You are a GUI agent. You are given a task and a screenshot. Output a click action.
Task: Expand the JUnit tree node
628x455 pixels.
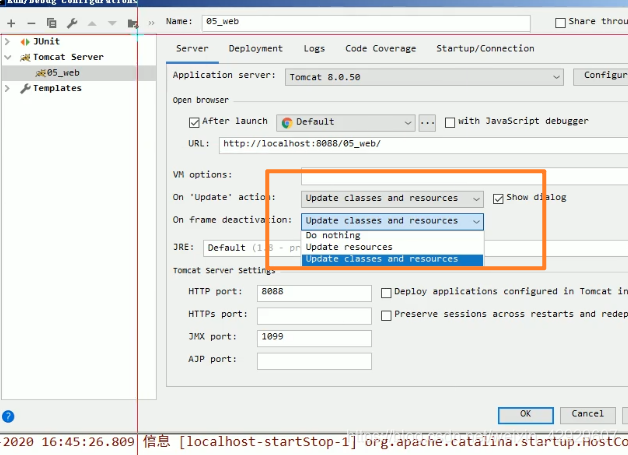tap(7, 41)
